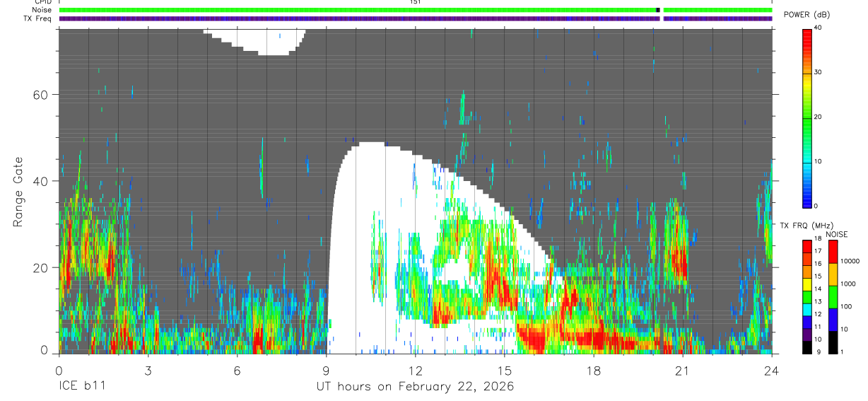Image resolution: width=868 pixels, height=401 pixels.
Task: Click the blue segment of the NOISE color bar
Action: [833, 319]
